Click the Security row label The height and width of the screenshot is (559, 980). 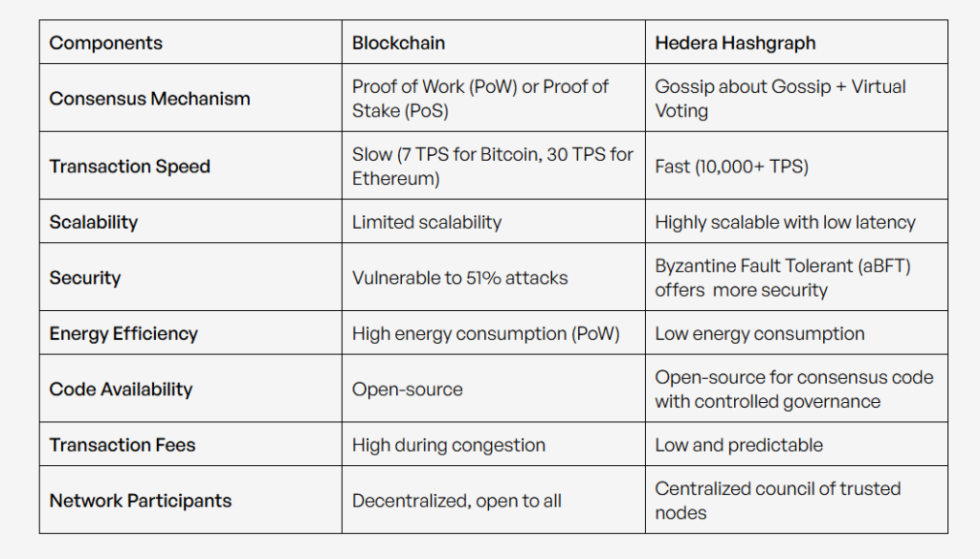tap(85, 278)
